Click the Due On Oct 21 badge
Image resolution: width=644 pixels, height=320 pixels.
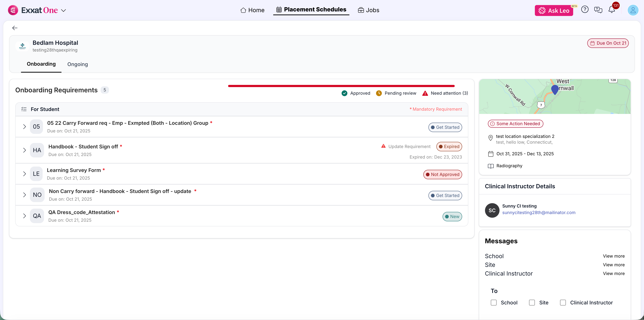608,43
